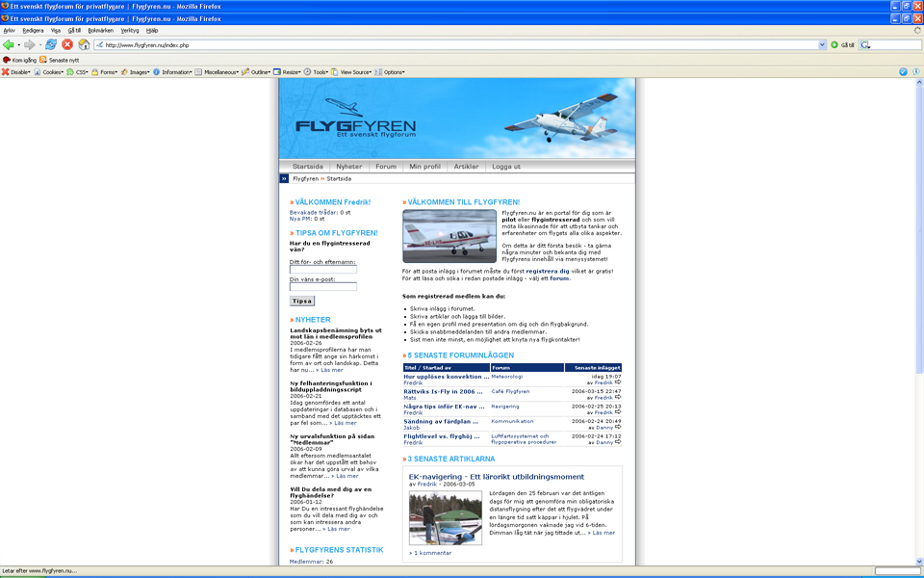The width and height of the screenshot is (924, 578).
Task: Open the Forms menu in developer toolbar
Action: pyautogui.click(x=104, y=72)
